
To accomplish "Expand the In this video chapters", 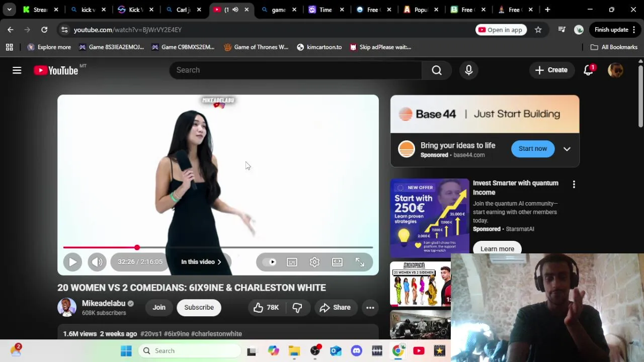I will point(201,262).
